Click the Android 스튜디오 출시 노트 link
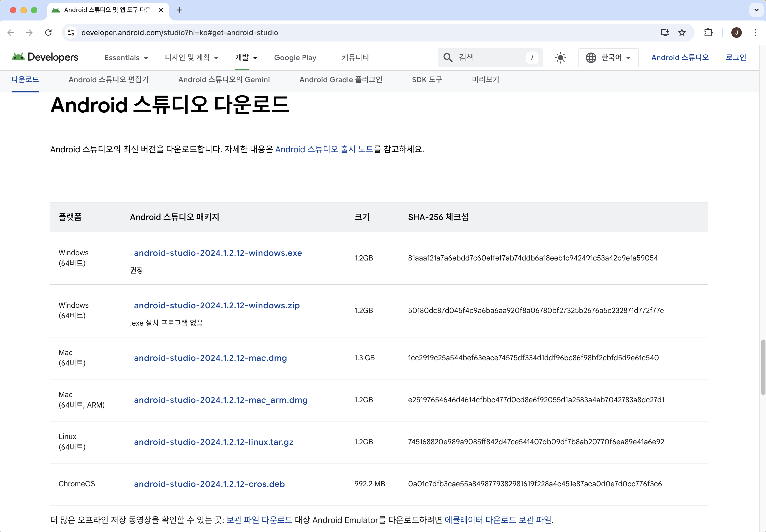Screen dimensions: 766x532 tap(324, 149)
